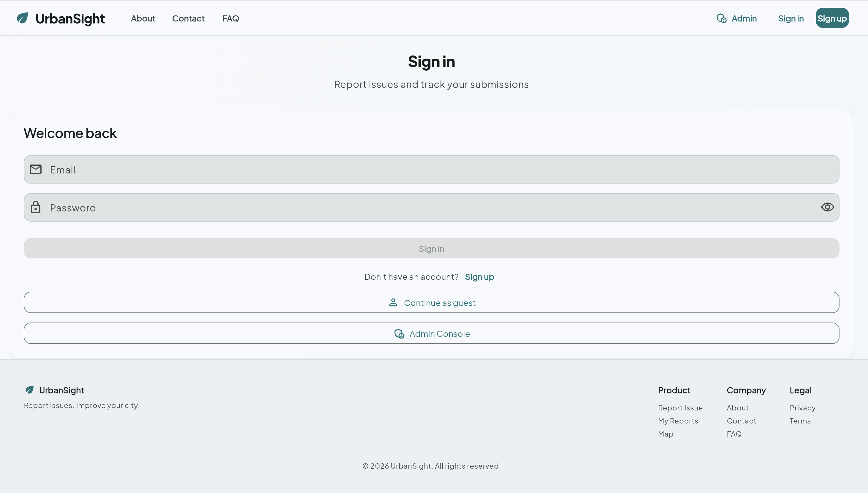Open the Contact page from navbar
This screenshot has width=868, height=493.
click(188, 18)
